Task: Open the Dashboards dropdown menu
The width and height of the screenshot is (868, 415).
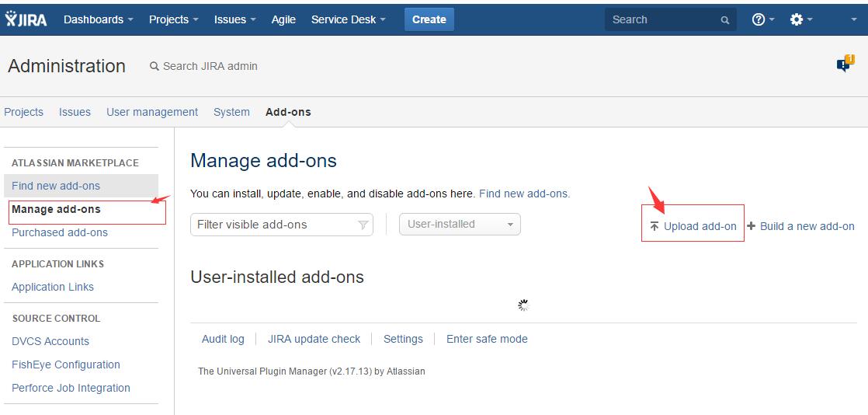Action: pyautogui.click(x=99, y=19)
